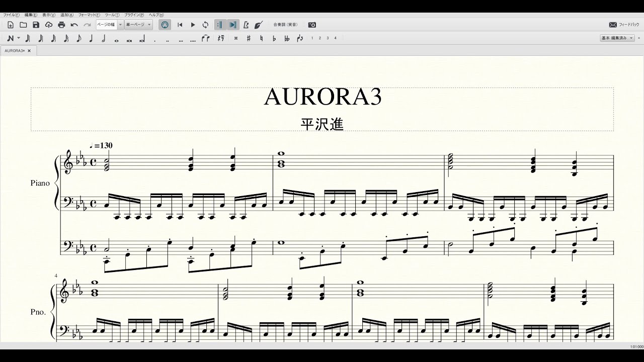Toggle pan score during playback
This screenshot has height=362, width=644.
tap(233, 25)
